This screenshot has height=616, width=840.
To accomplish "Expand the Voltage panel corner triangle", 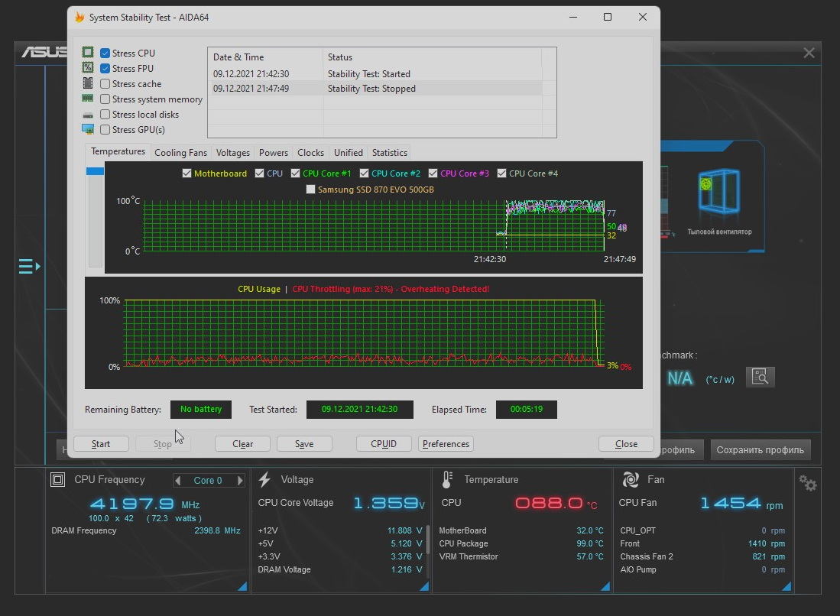I will [x=424, y=586].
